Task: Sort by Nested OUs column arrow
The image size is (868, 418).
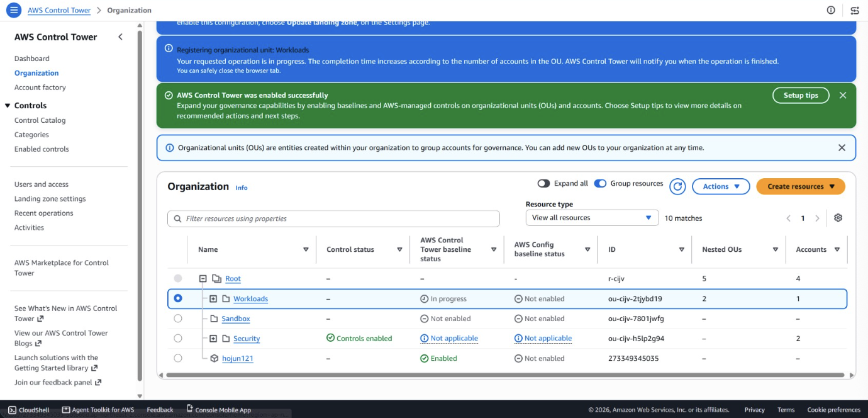Action: click(x=775, y=249)
